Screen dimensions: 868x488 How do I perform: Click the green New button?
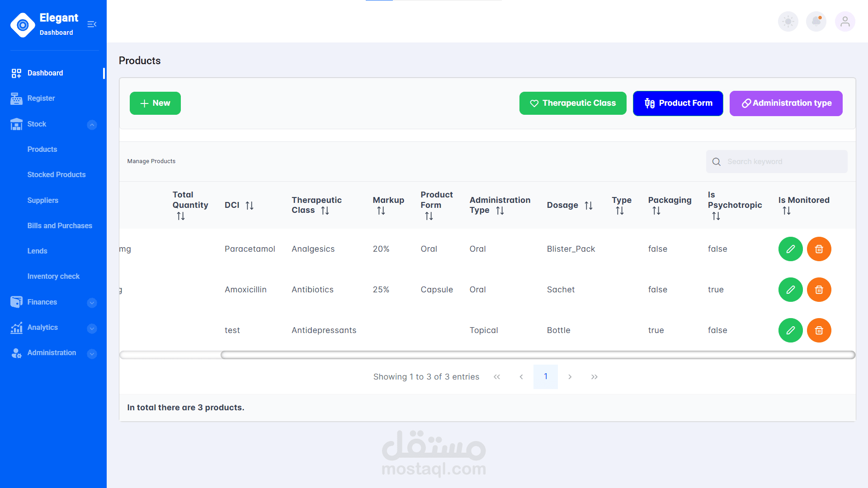[x=155, y=103]
